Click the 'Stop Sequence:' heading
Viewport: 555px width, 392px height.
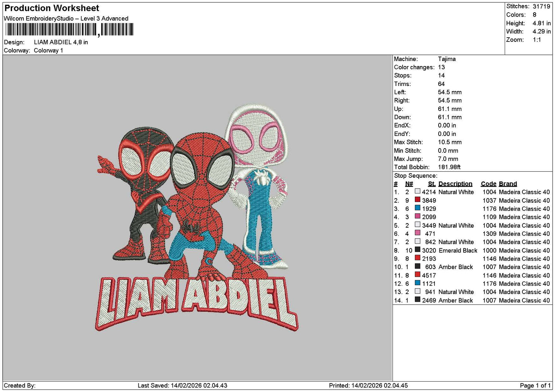coord(416,175)
